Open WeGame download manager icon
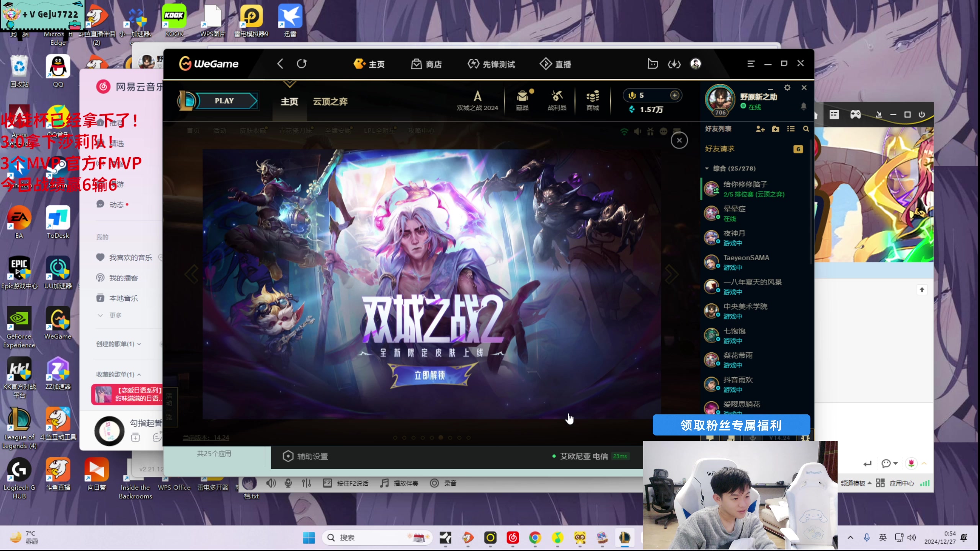This screenshot has width=980, height=551. pyautogui.click(x=674, y=64)
